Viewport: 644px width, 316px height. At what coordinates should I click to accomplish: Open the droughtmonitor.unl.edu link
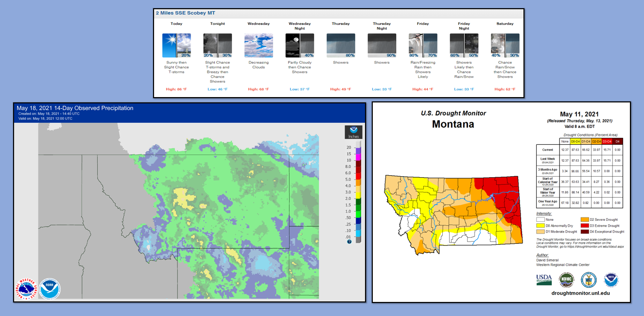pos(582,293)
